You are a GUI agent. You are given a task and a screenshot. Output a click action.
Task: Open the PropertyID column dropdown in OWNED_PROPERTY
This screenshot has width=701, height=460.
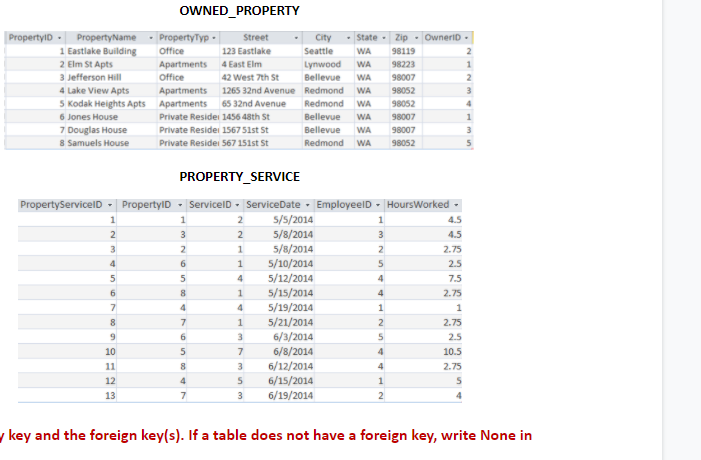click(x=59, y=38)
